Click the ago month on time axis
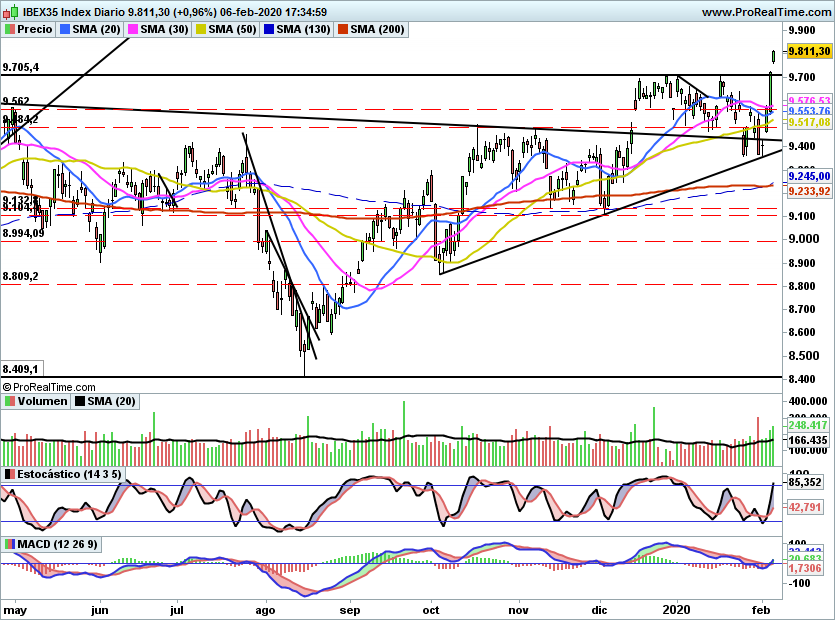 (x=265, y=610)
